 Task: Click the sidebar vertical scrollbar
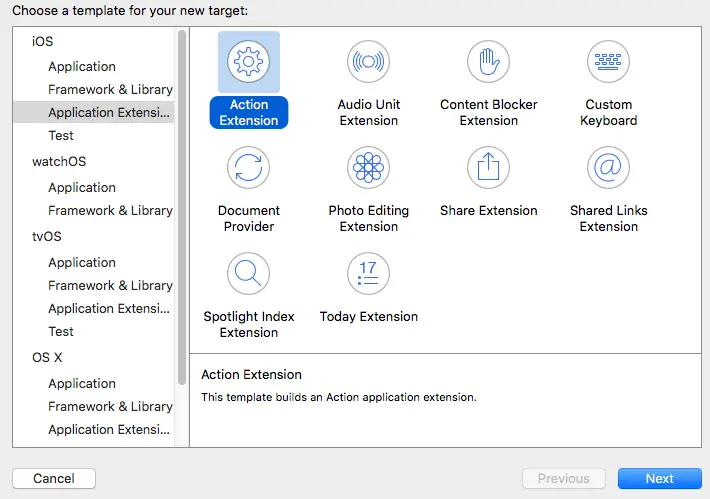pyautogui.click(x=181, y=200)
